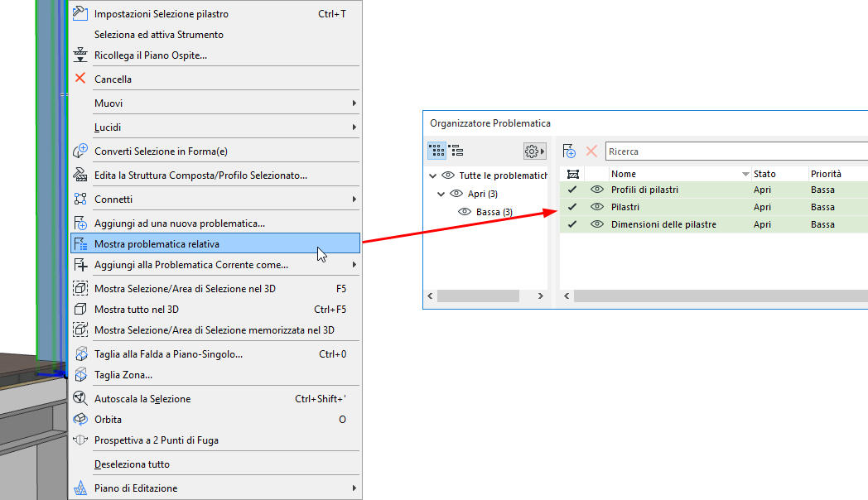This screenshot has height=500, width=868.
Task: Click the Ricollega il Piano Ospite icon
Action: point(80,55)
